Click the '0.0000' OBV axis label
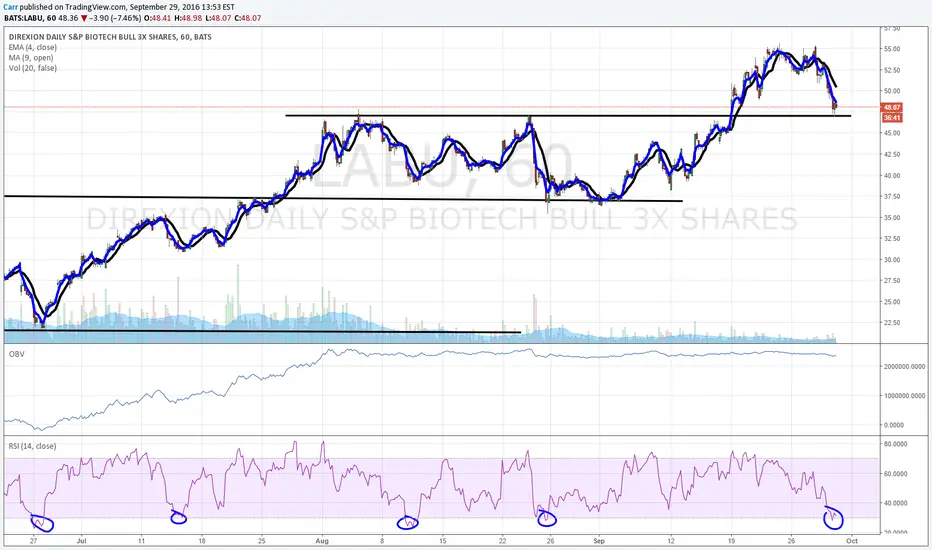The width and height of the screenshot is (932, 550). 893,425
